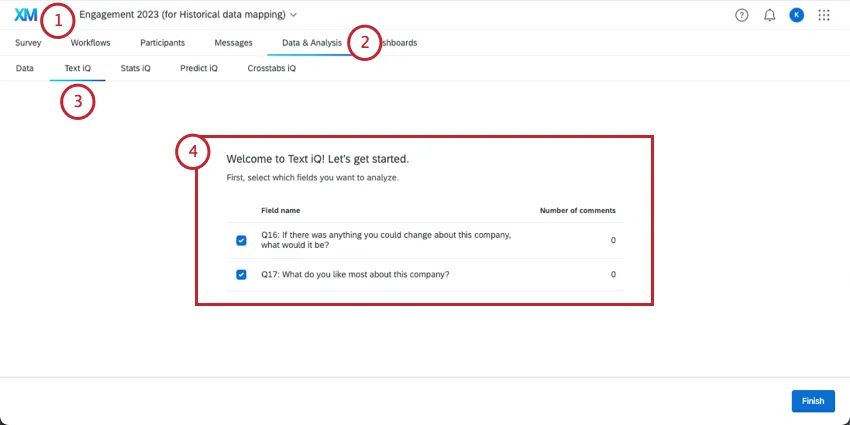Expand the Engagement 2023 project dropdown
Screen dimensions: 850x425
pos(293,15)
